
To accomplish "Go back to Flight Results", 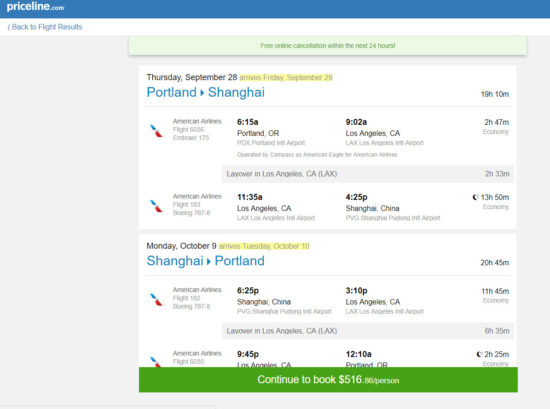I will [x=45, y=27].
